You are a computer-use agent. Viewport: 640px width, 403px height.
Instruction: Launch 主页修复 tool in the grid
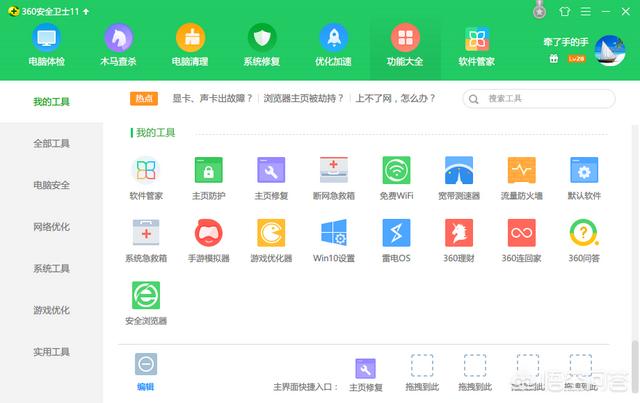[271, 178]
